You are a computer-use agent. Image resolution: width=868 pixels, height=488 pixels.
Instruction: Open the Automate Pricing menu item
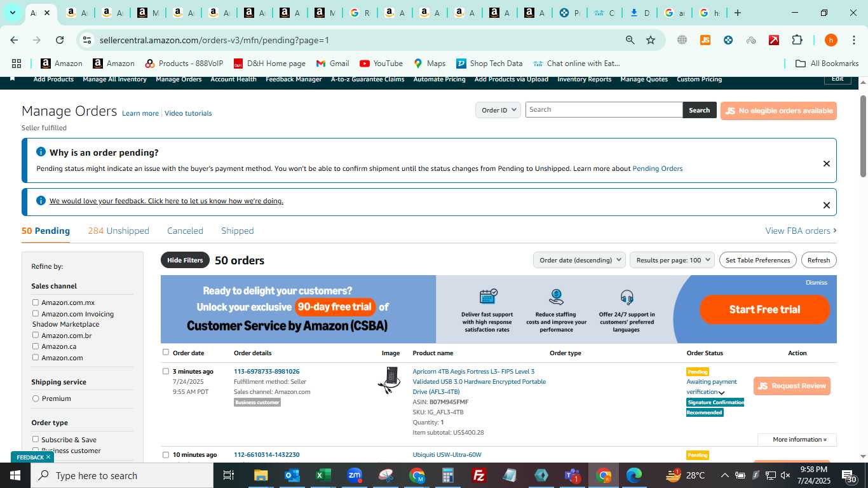click(x=440, y=79)
